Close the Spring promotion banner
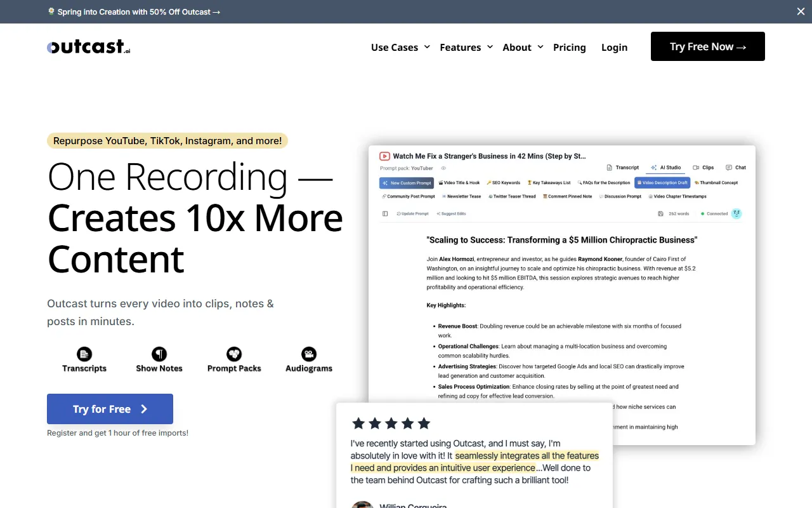The width and height of the screenshot is (812, 508). click(x=801, y=11)
